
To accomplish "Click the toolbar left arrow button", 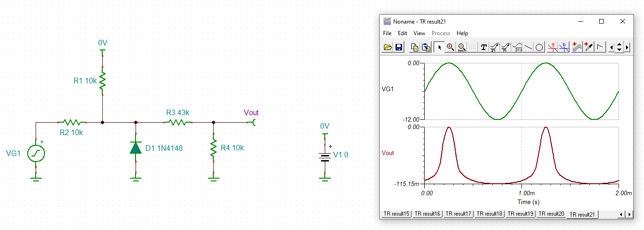I will coord(612,47).
